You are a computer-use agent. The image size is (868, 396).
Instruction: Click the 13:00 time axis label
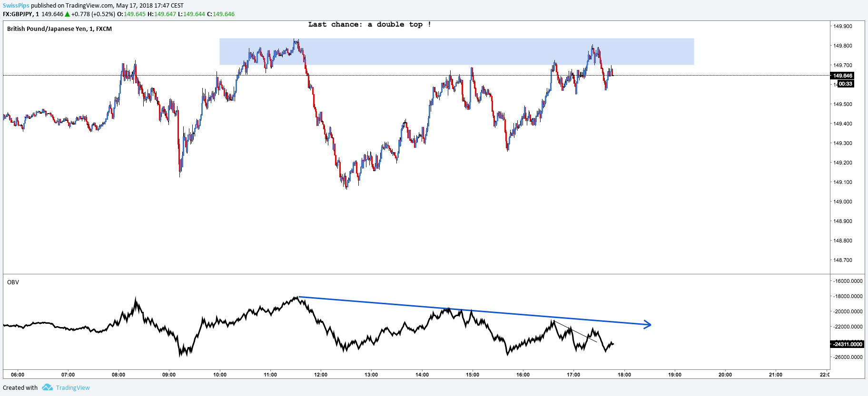(371, 375)
